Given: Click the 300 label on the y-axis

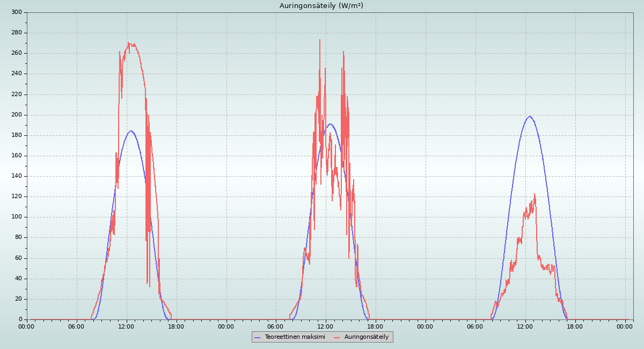Looking at the screenshot, I should 17,12.
